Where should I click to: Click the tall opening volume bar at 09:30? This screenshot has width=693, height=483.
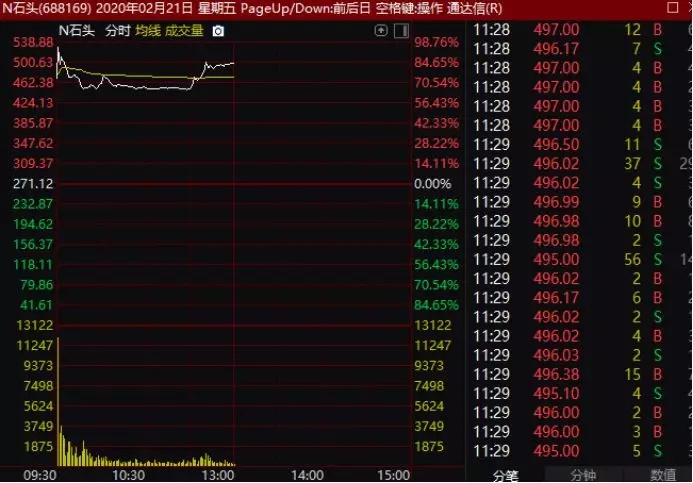(x=58, y=402)
